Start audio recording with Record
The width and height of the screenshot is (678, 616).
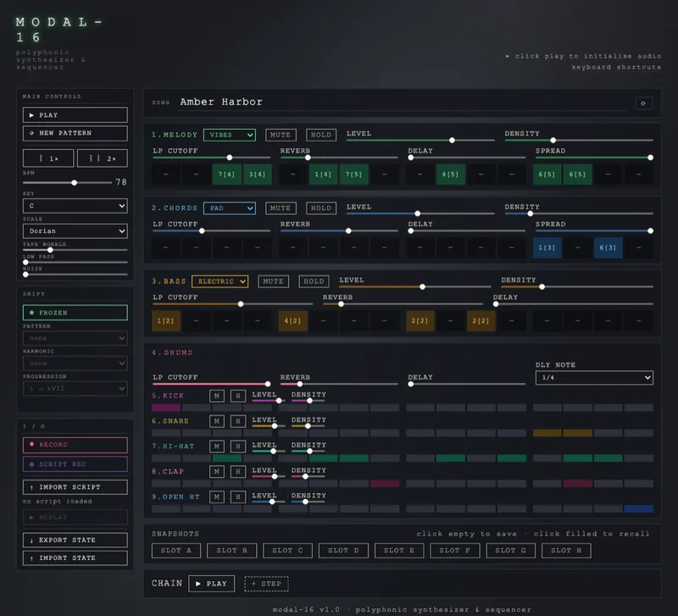(x=75, y=445)
